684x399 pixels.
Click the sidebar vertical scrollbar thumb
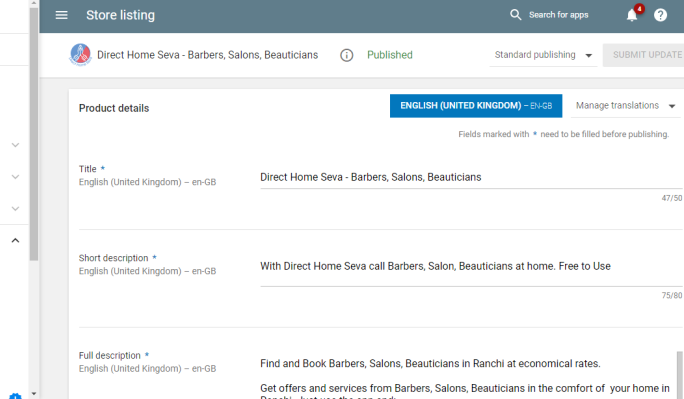point(34,134)
